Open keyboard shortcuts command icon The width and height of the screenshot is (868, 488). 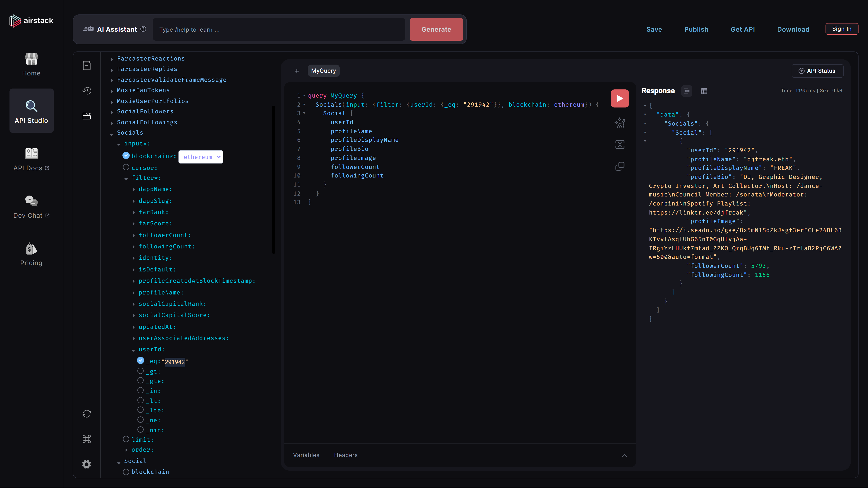[x=87, y=439]
